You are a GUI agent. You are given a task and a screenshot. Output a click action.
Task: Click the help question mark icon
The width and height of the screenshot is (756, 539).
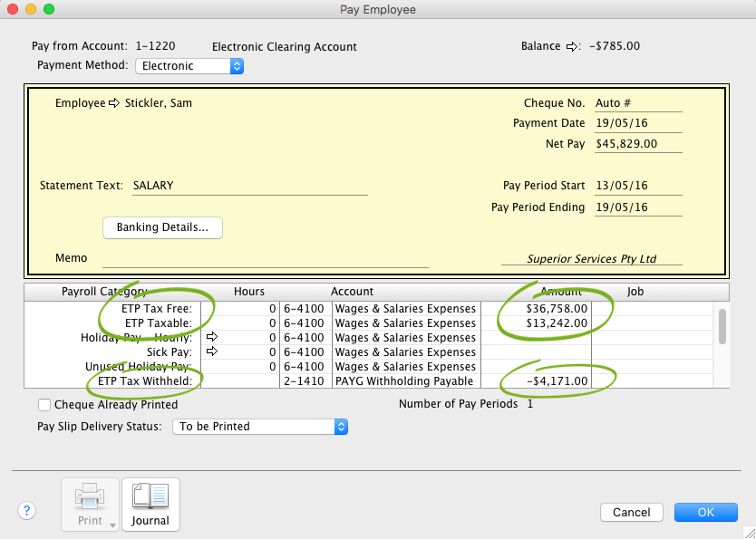tap(27, 511)
